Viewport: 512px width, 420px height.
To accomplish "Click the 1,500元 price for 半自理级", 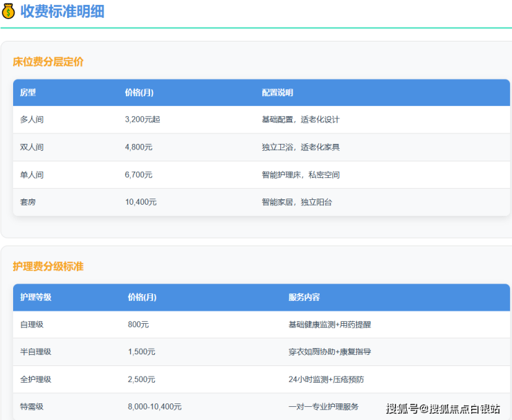I will (141, 352).
